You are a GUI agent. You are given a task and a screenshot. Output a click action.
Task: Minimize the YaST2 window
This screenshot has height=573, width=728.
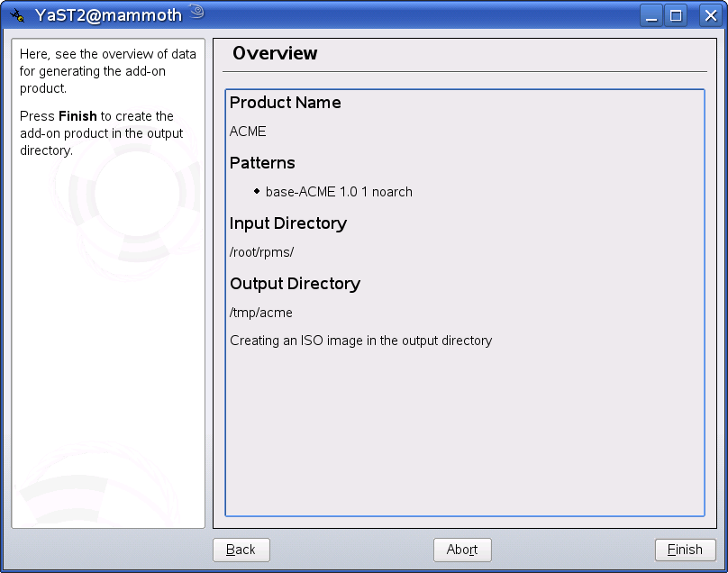click(x=652, y=15)
